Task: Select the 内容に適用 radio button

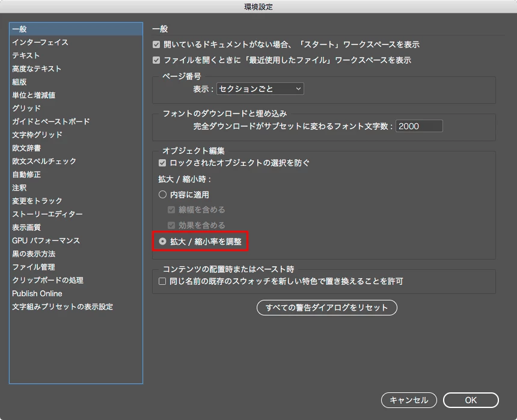Action: [x=162, y=195]
